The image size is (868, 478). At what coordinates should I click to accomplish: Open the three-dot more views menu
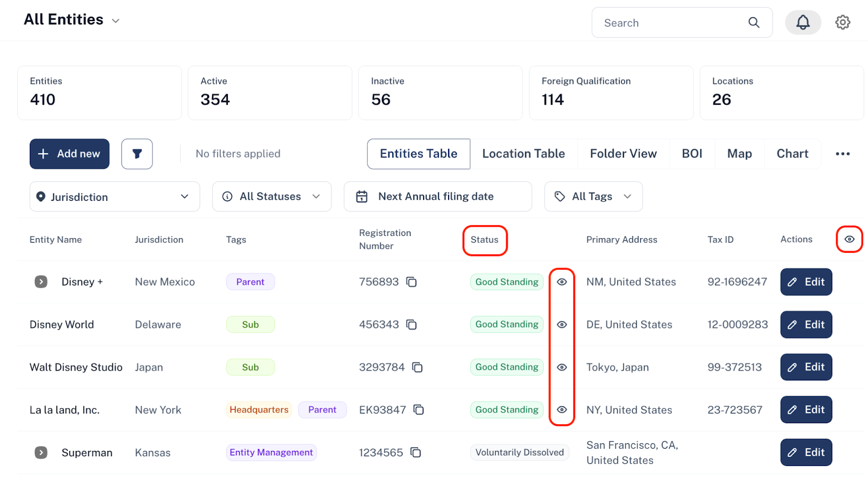coord(843,154)
